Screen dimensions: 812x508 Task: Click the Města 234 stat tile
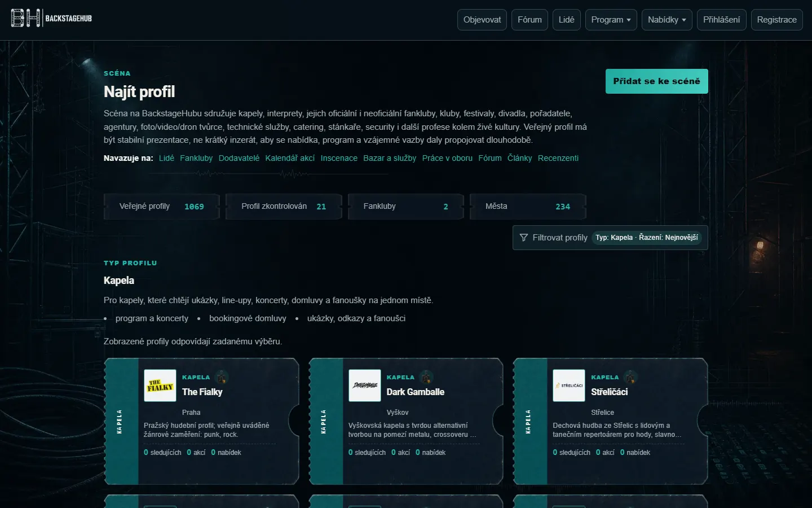[x=528, y=207]
